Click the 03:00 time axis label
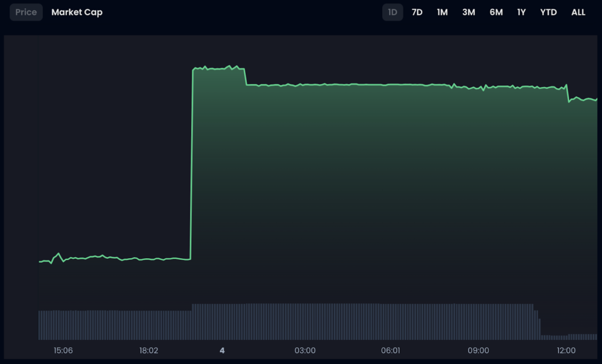Image resolution: width=602 pixels, height=364 pixels. 305,350
